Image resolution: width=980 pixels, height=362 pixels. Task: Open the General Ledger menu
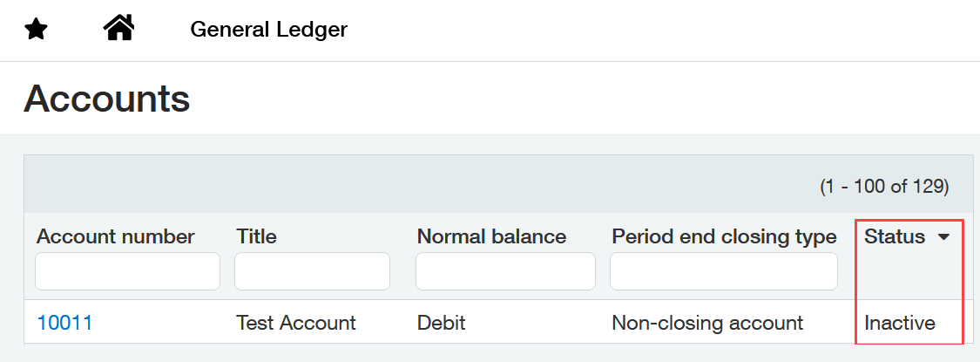tap(269, 30)
